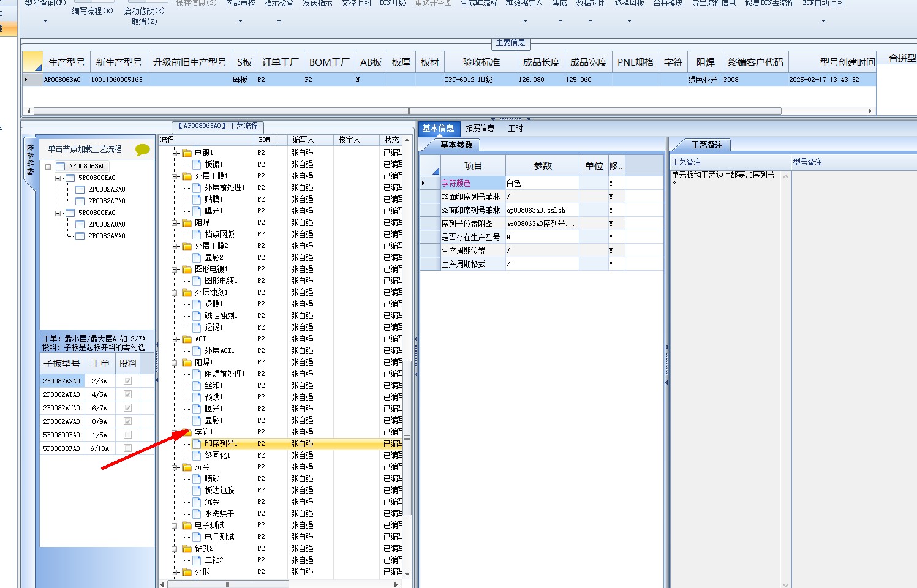Select the 工艺备注 tab
The height and width of the screenshot is (588, 917).
point(707,145)
